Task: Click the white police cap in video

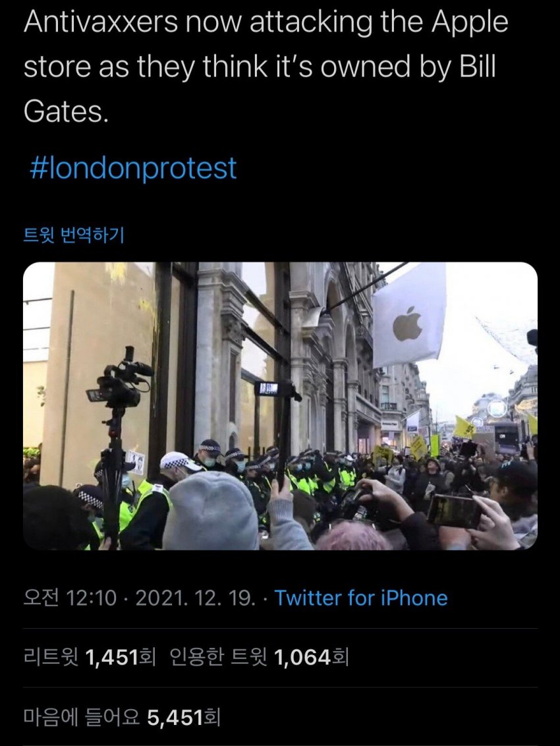Action: point(180,461)
